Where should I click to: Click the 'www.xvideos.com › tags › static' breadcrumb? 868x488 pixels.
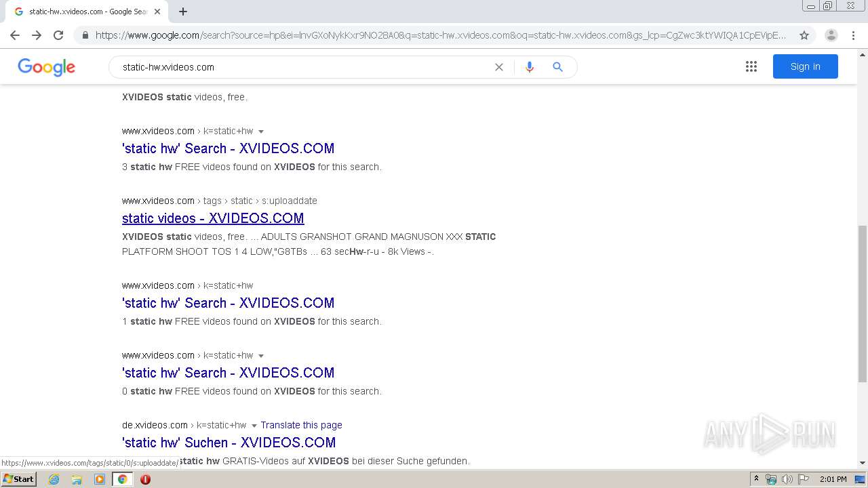pyautogui.click(x=220, y=201)
